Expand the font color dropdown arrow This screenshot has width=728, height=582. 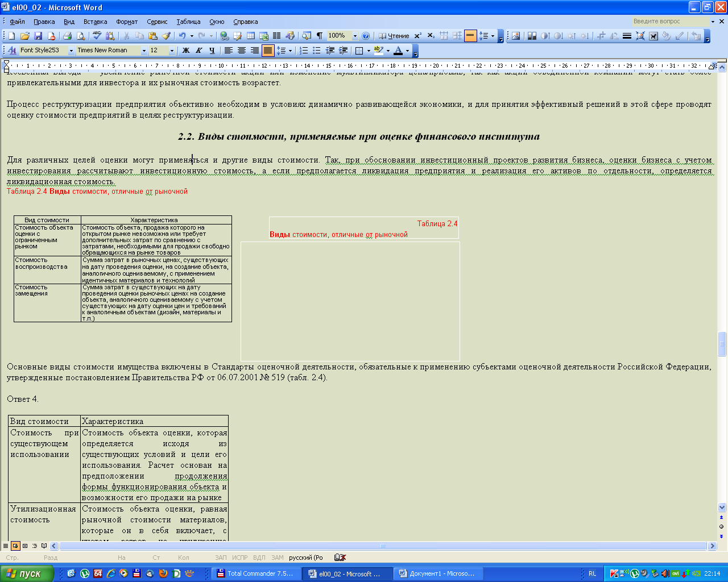pyautogui.click(x=407, y=50)
